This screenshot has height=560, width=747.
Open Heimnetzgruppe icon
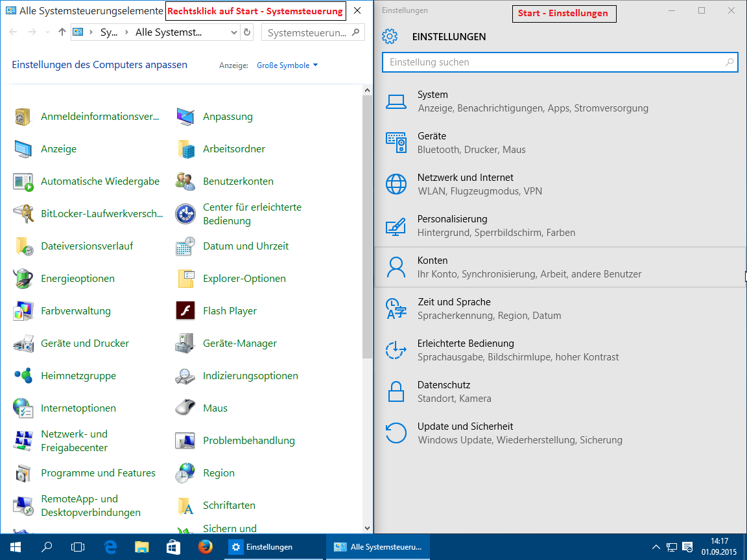[x=23, y=376]
